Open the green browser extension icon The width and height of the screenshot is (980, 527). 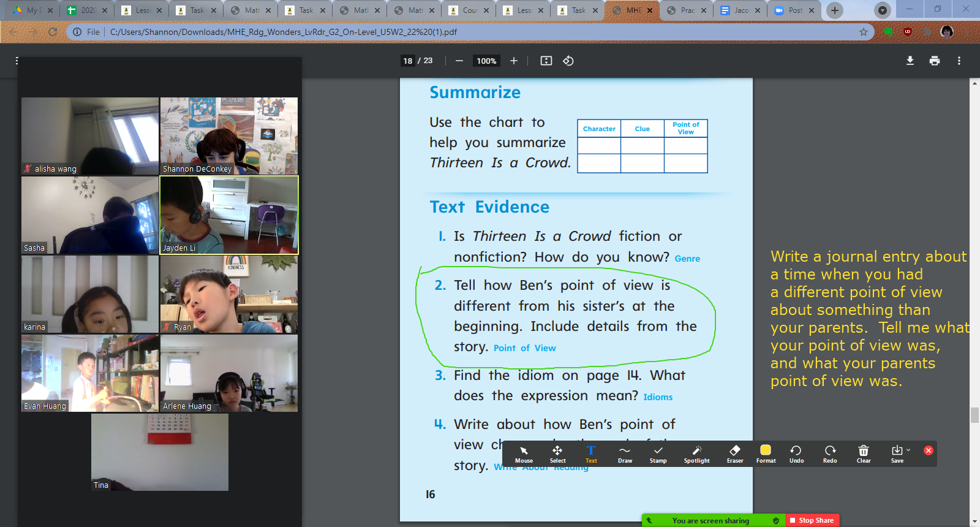tap(888, 32)
